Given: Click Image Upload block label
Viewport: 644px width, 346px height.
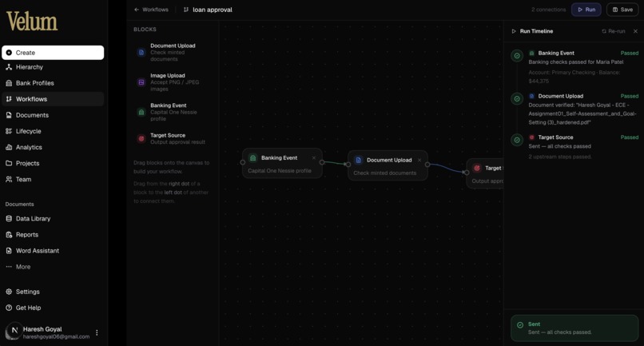Looking at the screenshot, I should pos(168,76).
